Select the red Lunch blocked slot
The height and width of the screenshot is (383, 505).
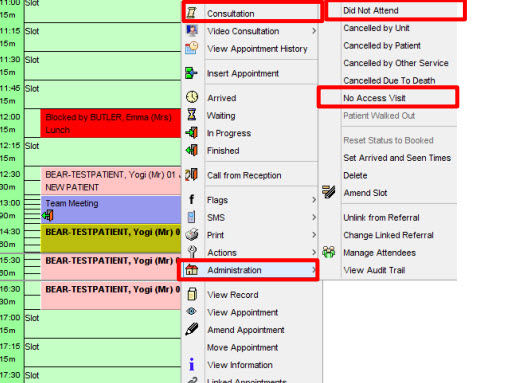[x=111, y=123]
